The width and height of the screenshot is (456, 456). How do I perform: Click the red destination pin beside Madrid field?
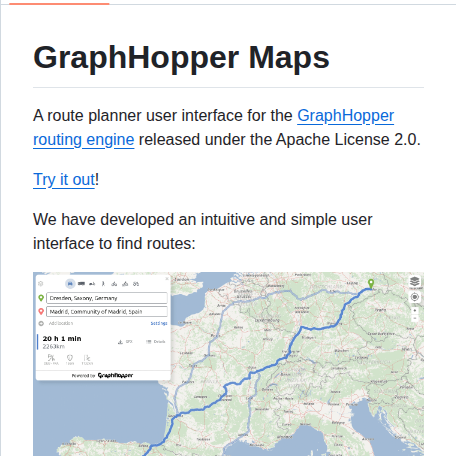pos(41,311)
